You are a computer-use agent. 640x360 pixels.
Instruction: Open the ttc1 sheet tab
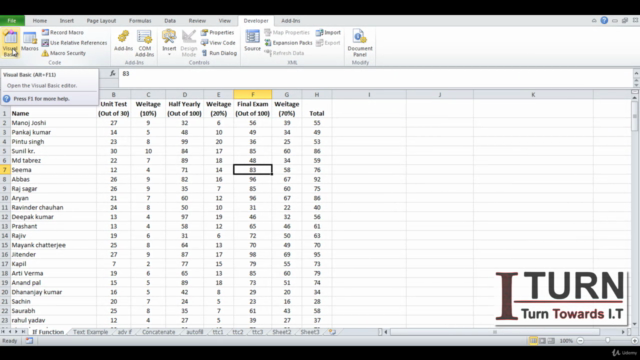point(218,332)
